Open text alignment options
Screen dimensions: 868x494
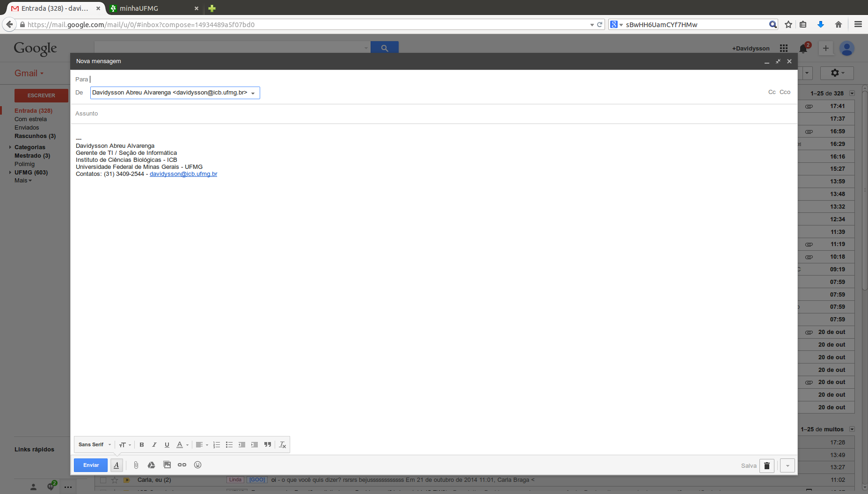[202, 445]
